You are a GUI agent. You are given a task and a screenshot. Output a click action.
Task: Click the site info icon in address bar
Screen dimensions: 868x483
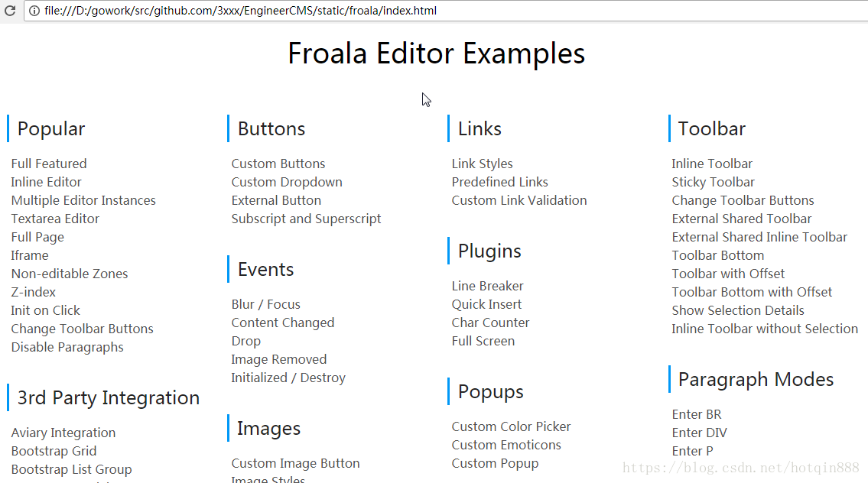click(34, 11)
